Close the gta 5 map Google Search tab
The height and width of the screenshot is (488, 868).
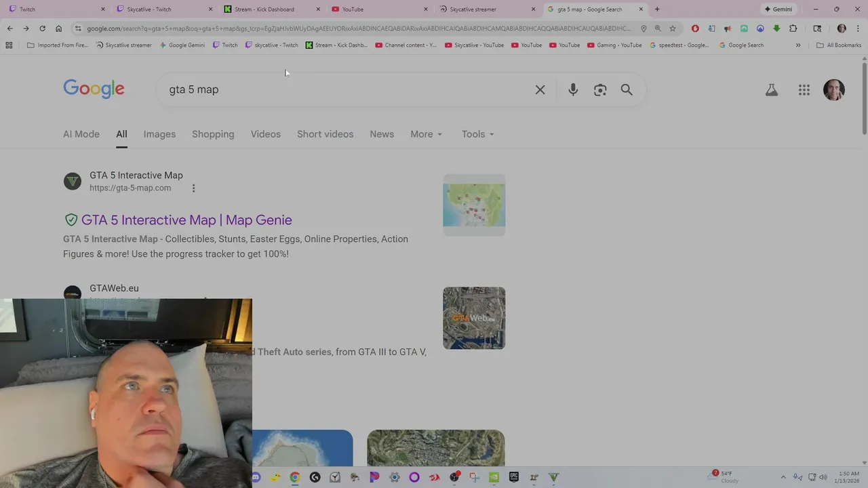click(x=641, y=9)
